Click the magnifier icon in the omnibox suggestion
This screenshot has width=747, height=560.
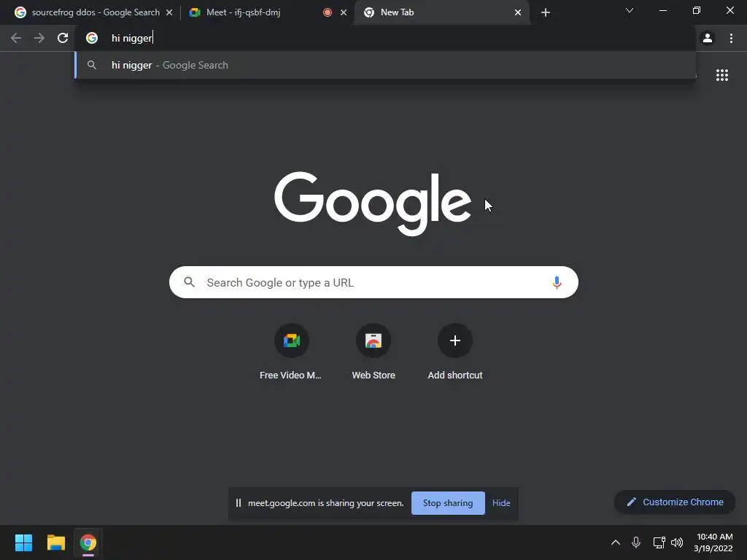(x=92, y=65)
